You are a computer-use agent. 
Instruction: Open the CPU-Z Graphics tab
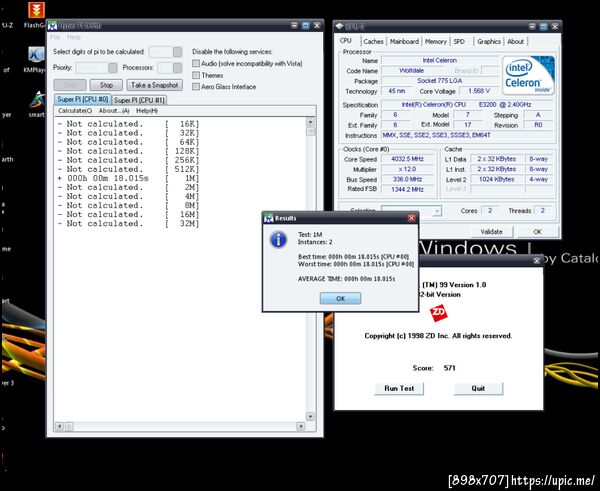(x=489, y=41)
